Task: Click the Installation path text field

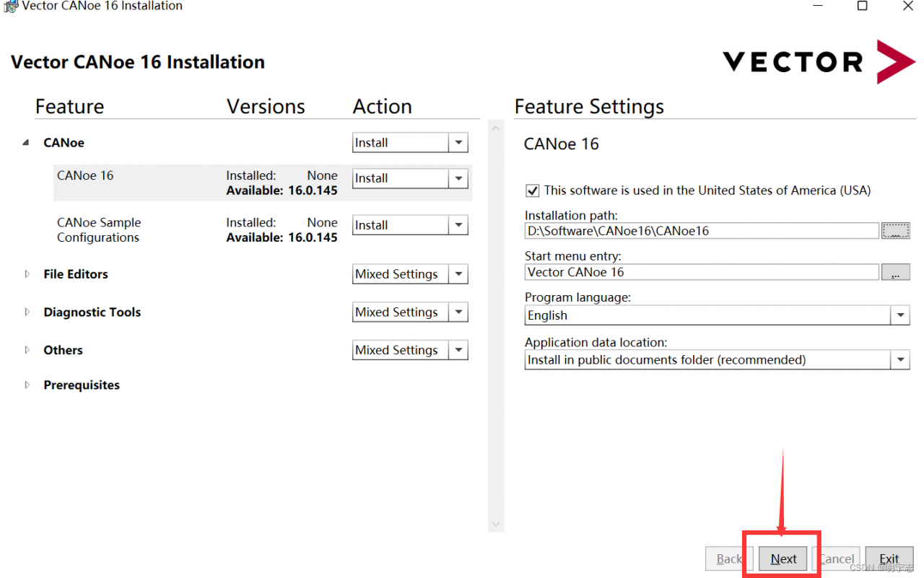Action: 702,231
